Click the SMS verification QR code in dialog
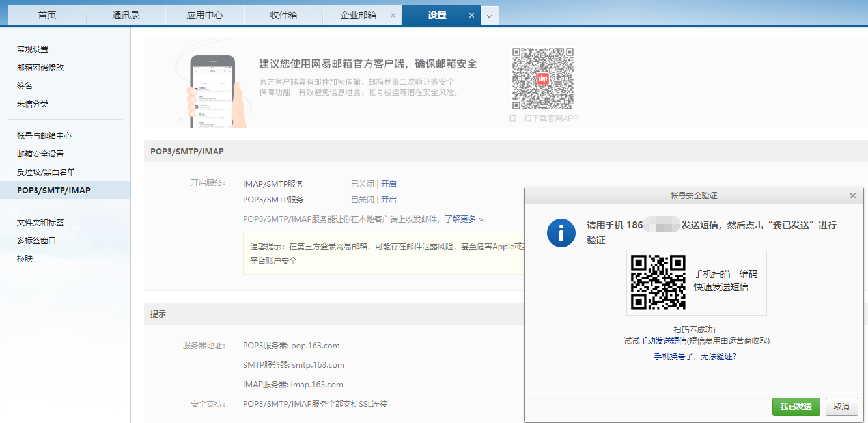The width and height of the screenshot is (868, 423). click(x=658, y=282)
